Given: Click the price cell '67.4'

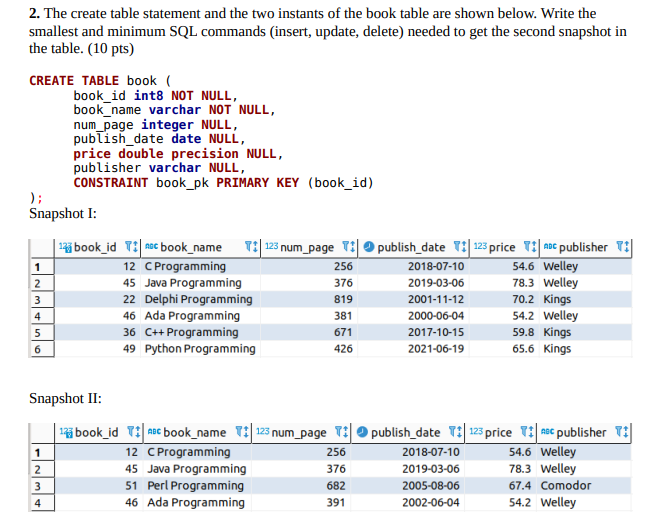Looking at the screenshot, I should [501, 485].
